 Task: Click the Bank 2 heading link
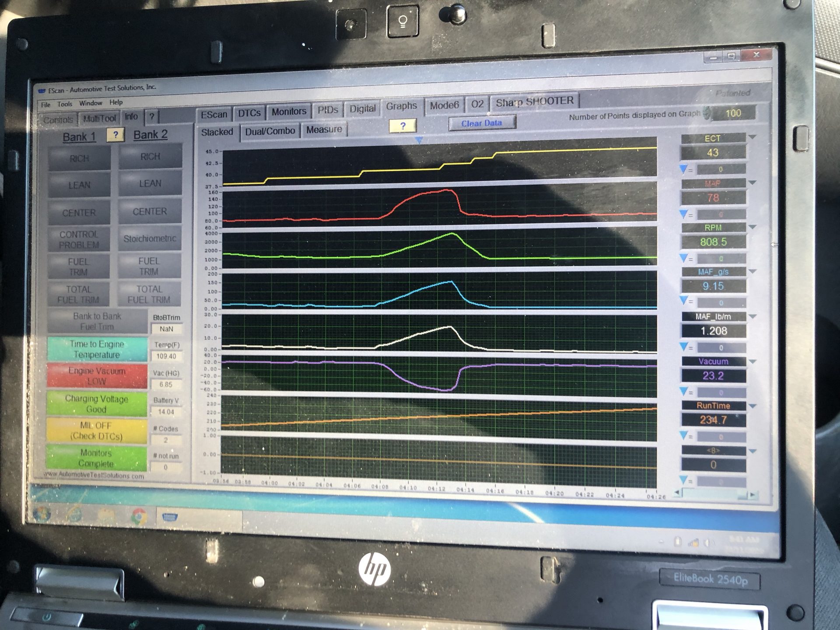point(150,135)
